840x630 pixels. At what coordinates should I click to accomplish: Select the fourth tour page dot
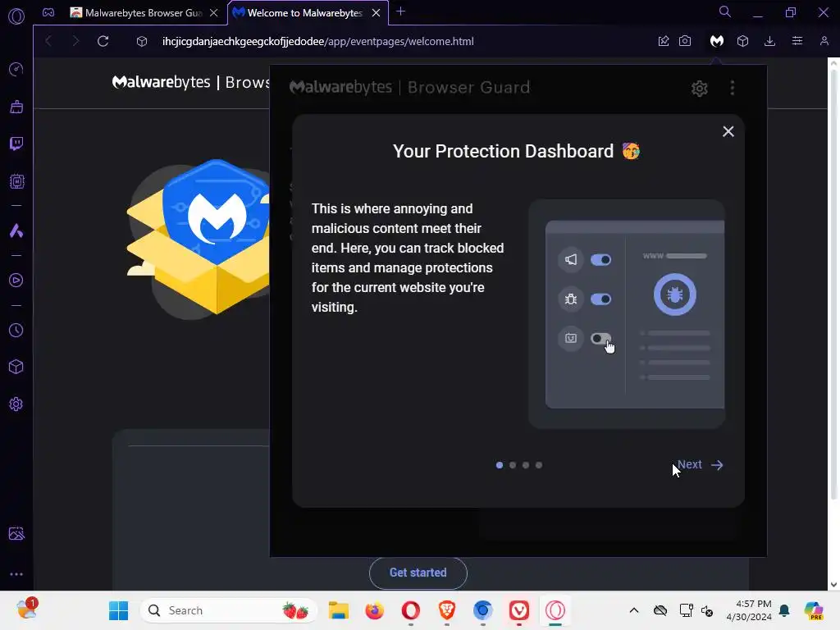(x=539, y=465)
